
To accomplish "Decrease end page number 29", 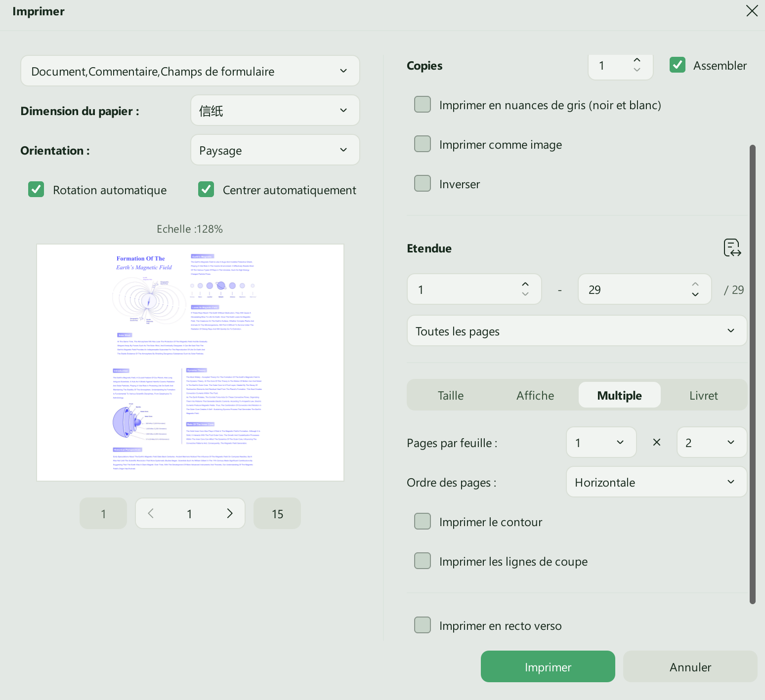I will click(695, 294).
